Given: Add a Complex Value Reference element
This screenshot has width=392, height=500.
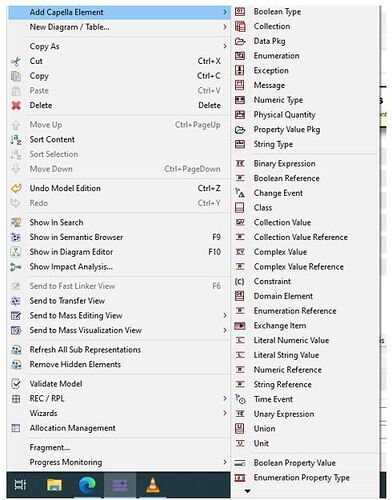Looking at the screenshot, I should point(305,267).
